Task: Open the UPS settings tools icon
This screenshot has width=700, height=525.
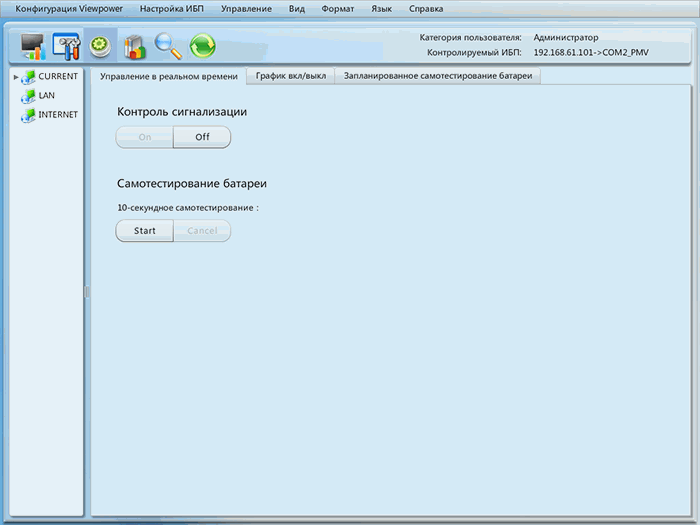Action: (67, 46)
